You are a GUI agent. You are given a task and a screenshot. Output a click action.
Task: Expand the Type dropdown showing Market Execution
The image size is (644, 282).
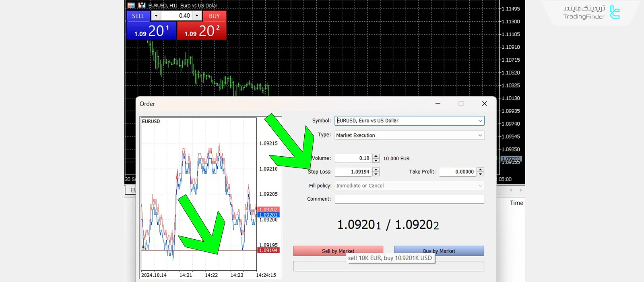[480, 135]
